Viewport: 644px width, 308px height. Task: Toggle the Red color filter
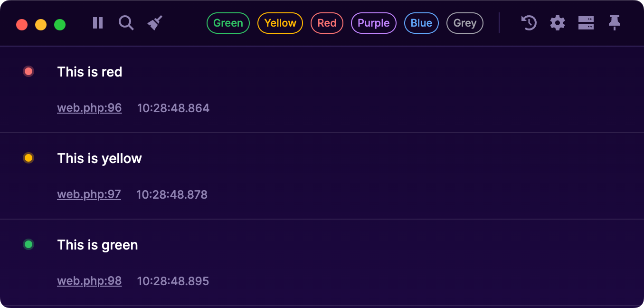(x=327, y=23)
